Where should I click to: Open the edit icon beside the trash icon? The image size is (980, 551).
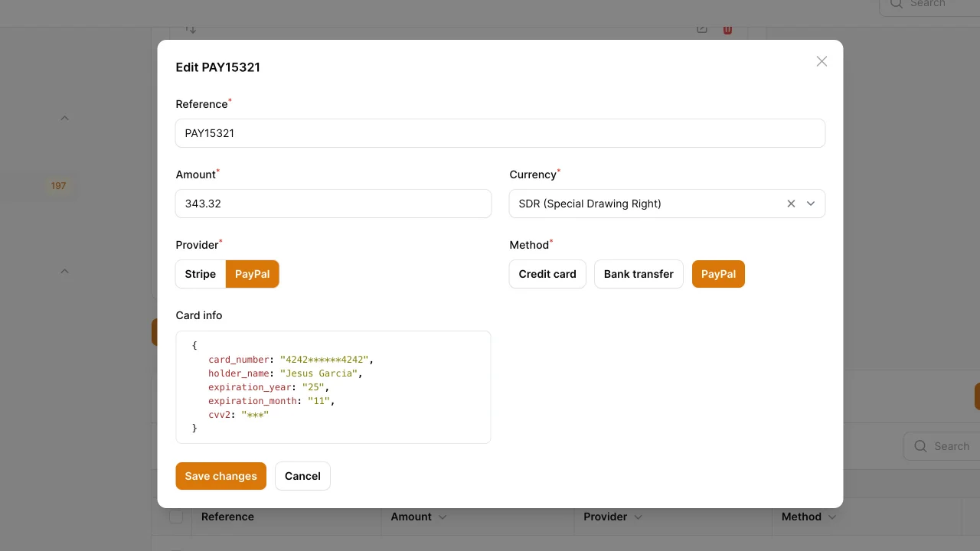click(x=701, y=28)
